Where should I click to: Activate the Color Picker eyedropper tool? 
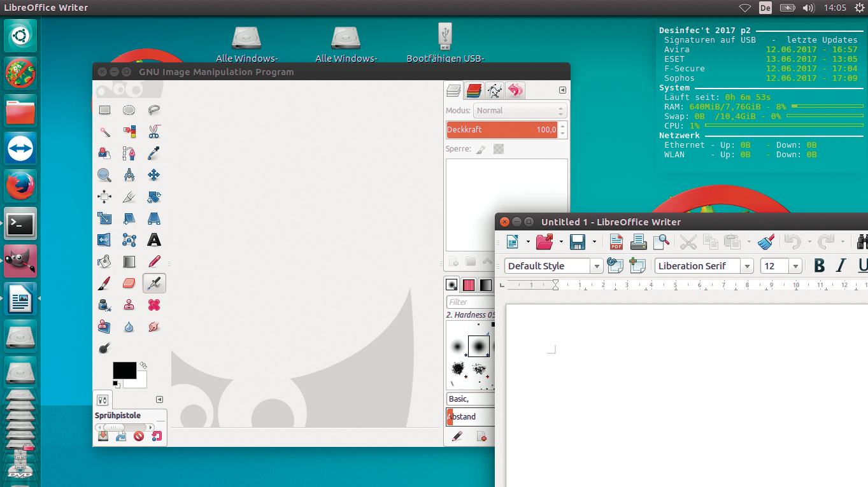click(x=153, y=153)
